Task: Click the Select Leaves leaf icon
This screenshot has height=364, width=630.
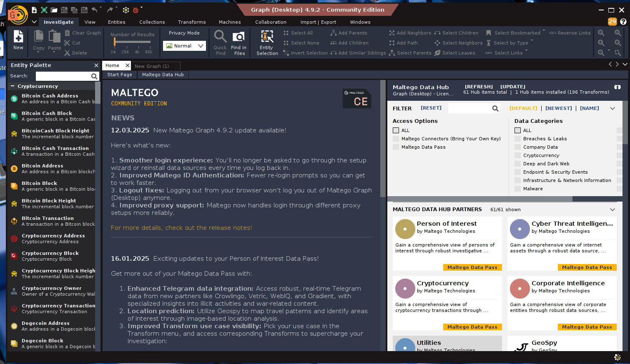Action: pyautogui.click(x=437, y=53)
